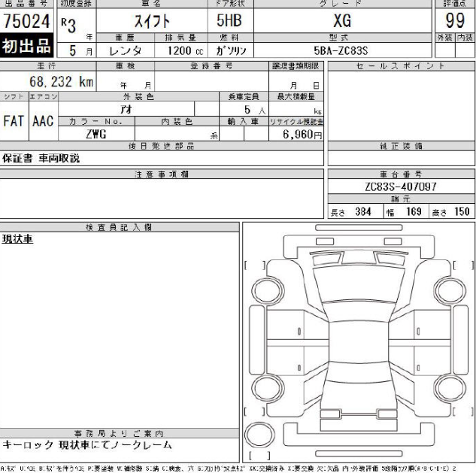The height and width of the screenshot is (473, 476).
Task: Click the model type 5BA-ZC83S
Action: coord(342,50)
